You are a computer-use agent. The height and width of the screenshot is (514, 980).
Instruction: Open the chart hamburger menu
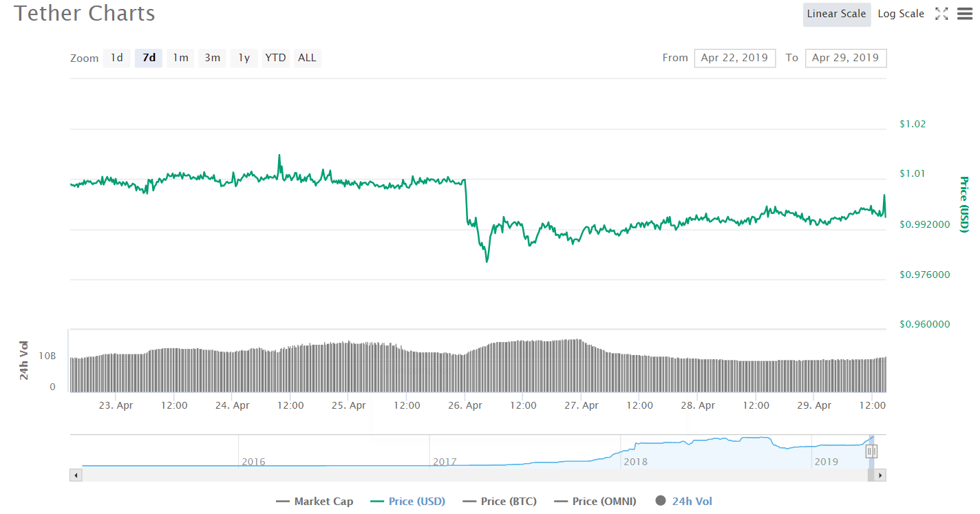pos(964,14)
